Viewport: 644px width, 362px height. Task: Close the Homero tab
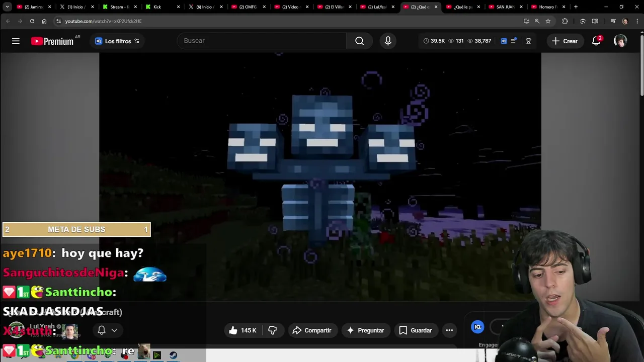click(x=564, y=7)
